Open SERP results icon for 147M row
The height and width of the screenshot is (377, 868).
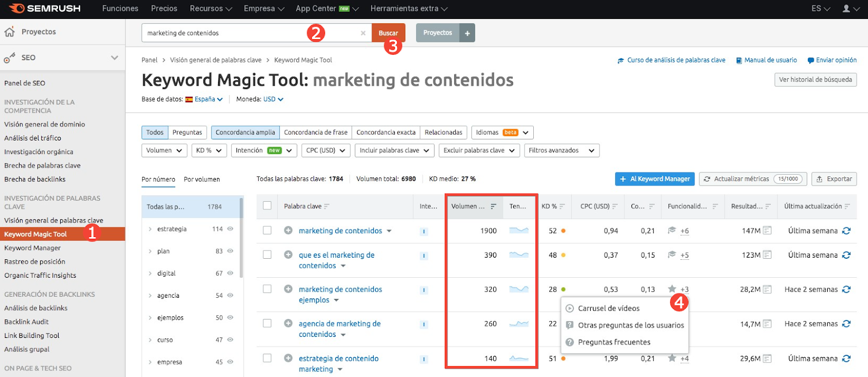(767, 231)
